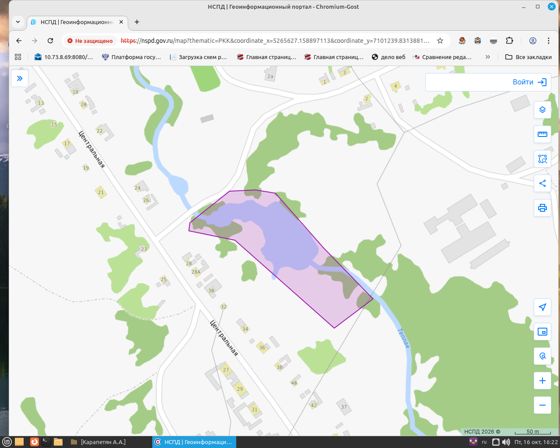Open the tab search dropdown arrow
The width and height of the screenshot is (560, 448).
click(x=18, y=22)
